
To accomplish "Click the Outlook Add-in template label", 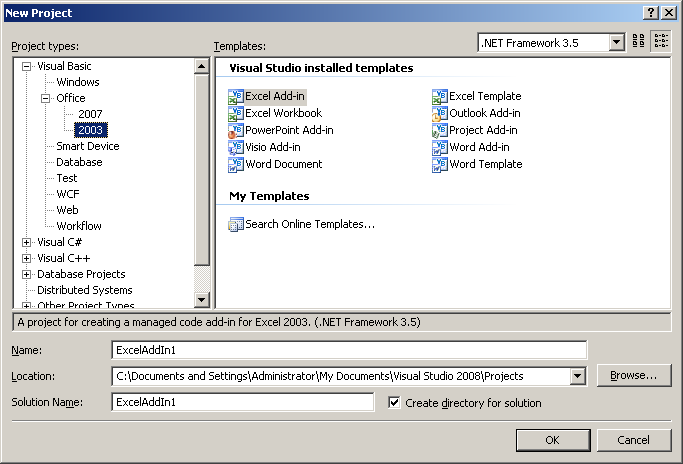I will pos(485,113).
